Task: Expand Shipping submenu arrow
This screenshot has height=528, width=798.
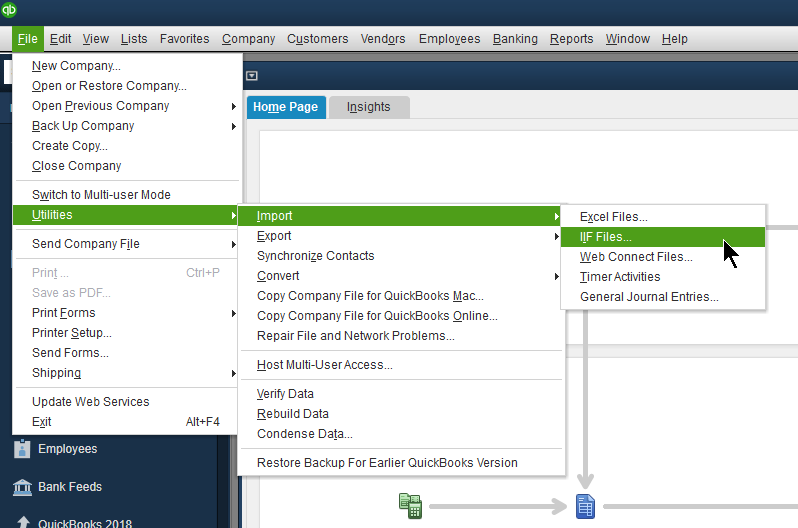Action: pyautogui.click(x=234, y=373)
